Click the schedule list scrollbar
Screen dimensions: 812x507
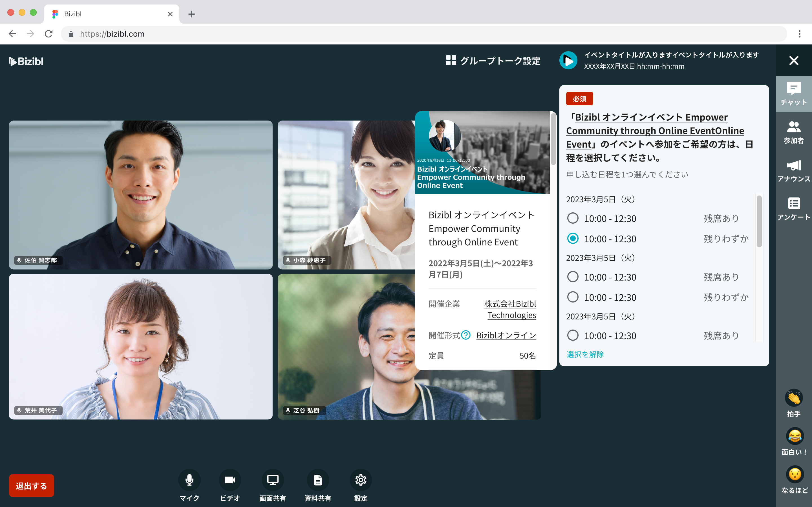[759, 222]
